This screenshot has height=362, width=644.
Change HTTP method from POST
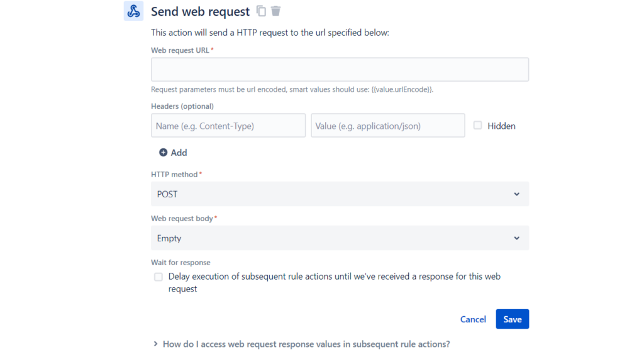pyautogui.click(x=340, y=194)
